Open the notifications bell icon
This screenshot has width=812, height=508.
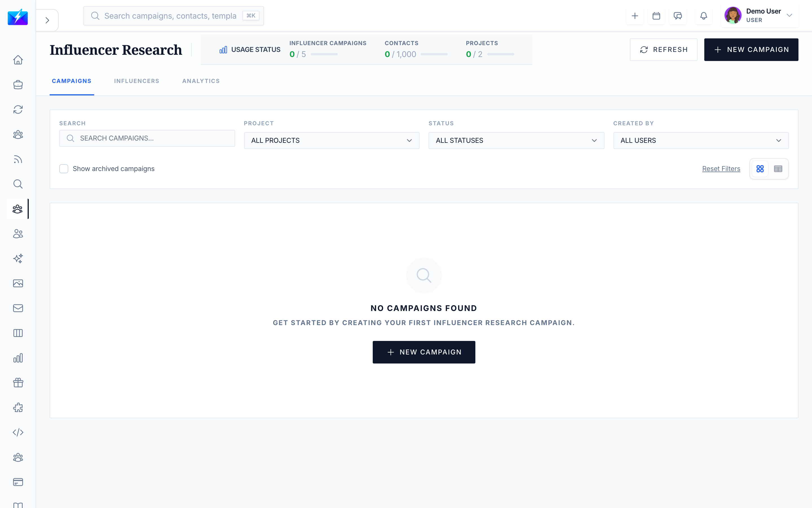(x=704, y=16)
